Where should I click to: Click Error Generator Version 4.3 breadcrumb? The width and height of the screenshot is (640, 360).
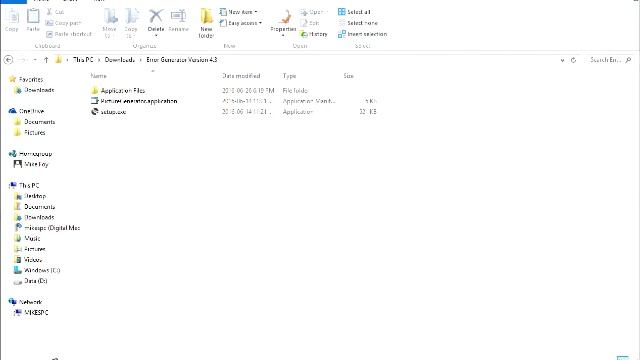(x=182, y=60)
